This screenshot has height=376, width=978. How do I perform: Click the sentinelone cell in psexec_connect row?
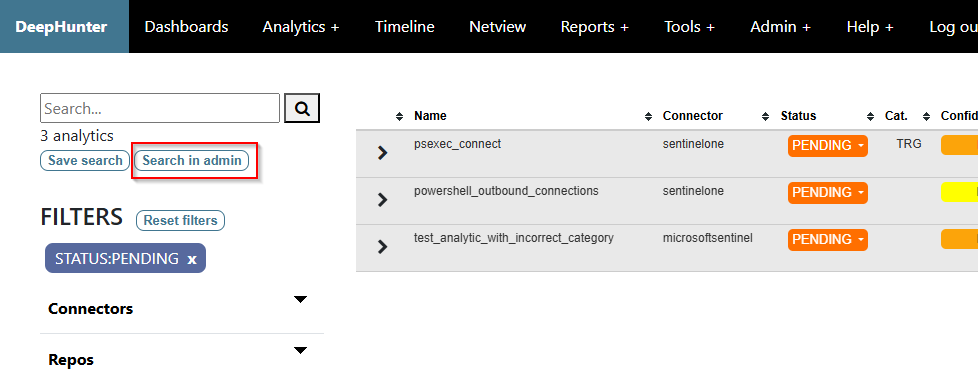693,144
